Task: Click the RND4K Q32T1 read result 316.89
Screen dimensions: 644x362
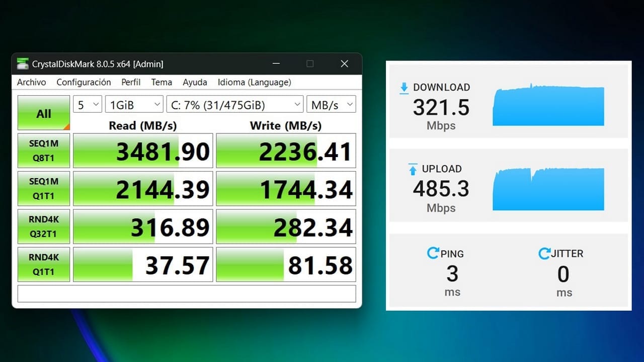Action: coord(143,227)
